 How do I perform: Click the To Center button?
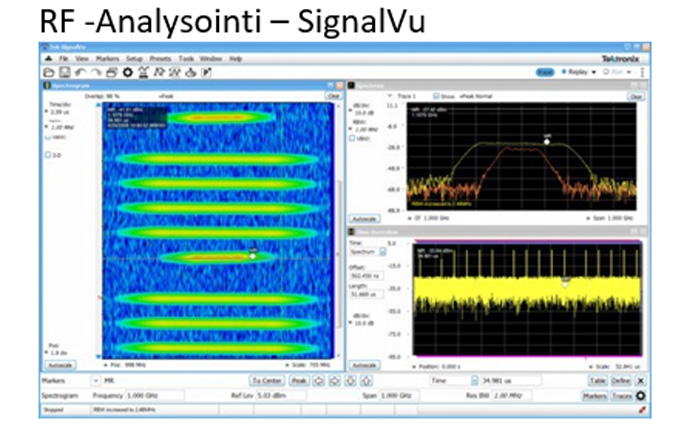pyautogui.click(x=266, y=381)
